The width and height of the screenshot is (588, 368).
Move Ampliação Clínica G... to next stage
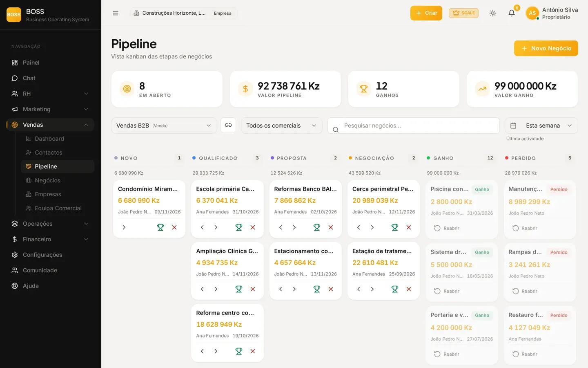[216, 289]
